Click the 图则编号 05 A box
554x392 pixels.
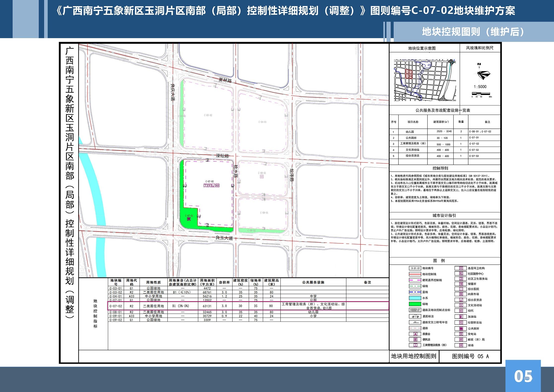470,357
